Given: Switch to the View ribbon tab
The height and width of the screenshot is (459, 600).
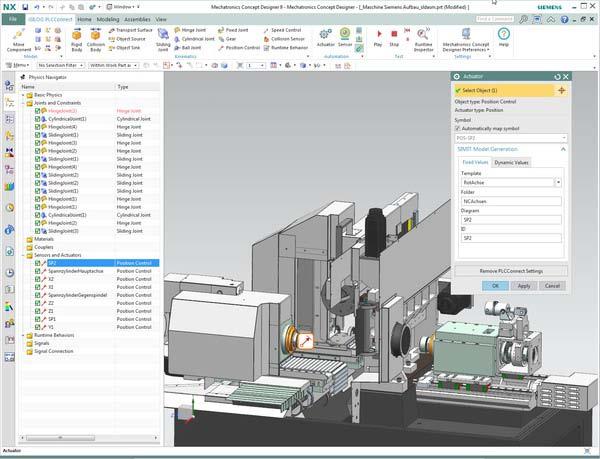Looking at the screenshot, I should tap(161, 19).
